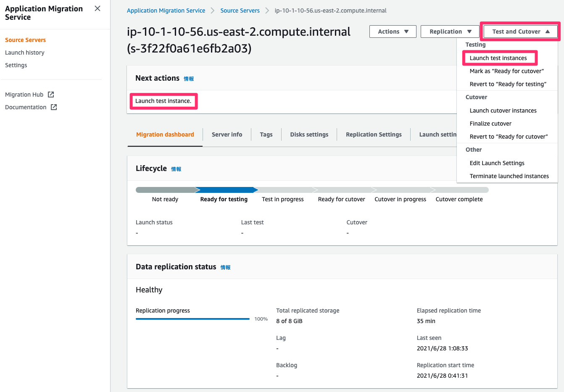Open Migration Hub external link icon
This screenshot has width=564, height=392.
[51, 95]
